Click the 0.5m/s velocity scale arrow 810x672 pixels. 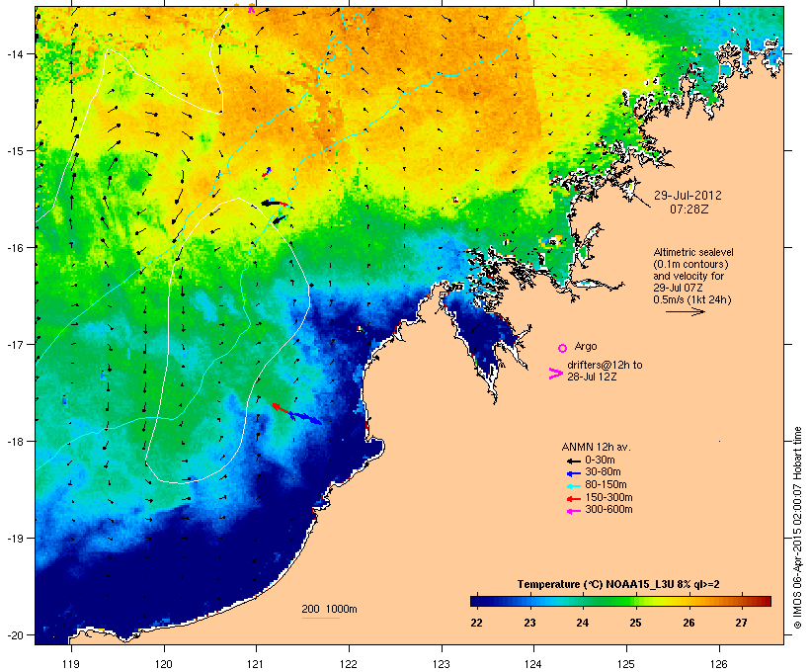click(x=685, y=311)
